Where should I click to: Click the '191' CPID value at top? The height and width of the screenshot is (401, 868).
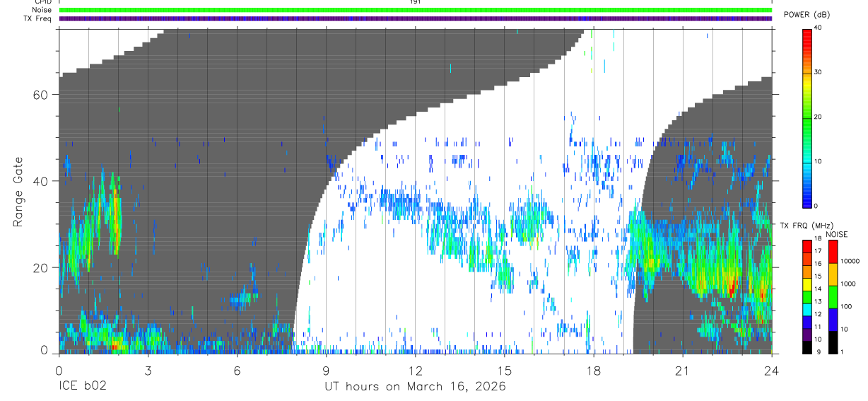(x=416, y=2)
